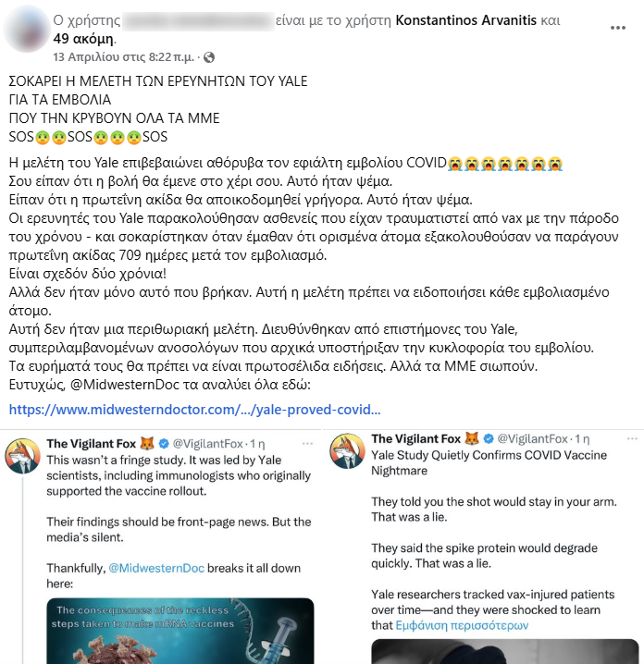
Task: Open the blurred poster profile picture
Action: pos(26,29)
